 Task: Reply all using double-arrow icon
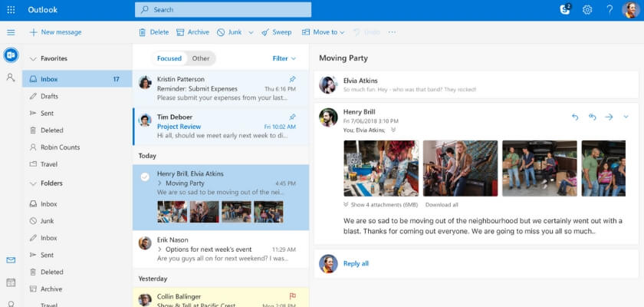[592, 117]
